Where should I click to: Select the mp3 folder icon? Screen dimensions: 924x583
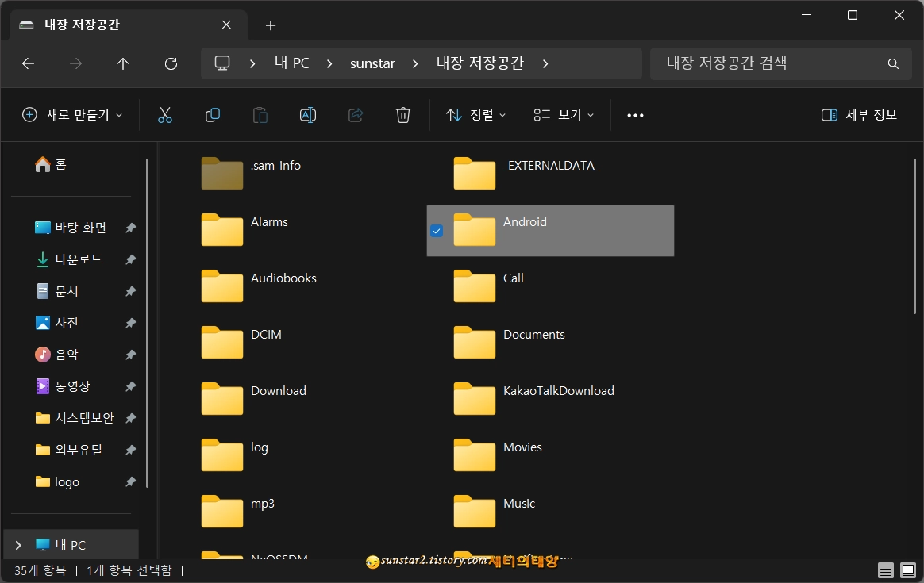[x=222, y=511]
